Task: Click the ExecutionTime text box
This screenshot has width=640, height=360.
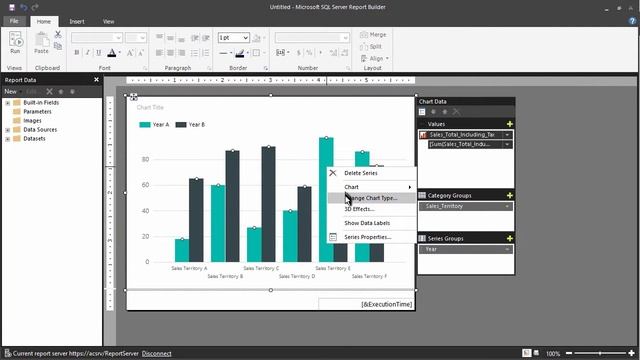Action: pos(366,304)
